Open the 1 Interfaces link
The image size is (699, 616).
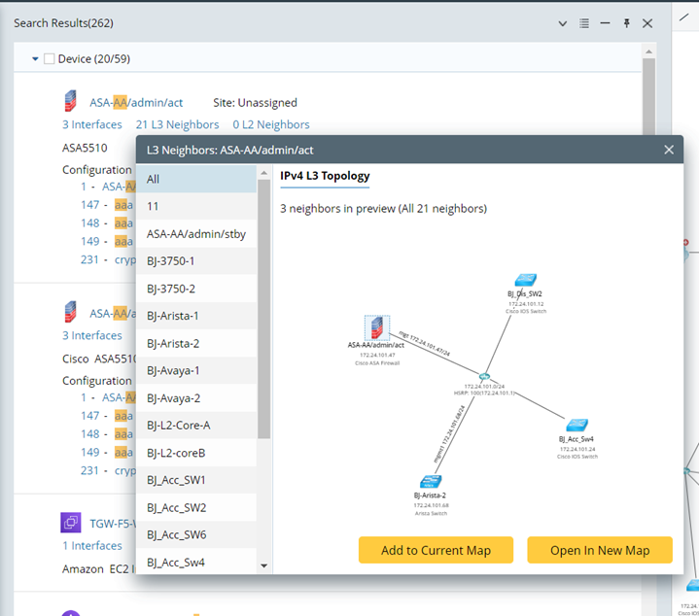(92, 546)
